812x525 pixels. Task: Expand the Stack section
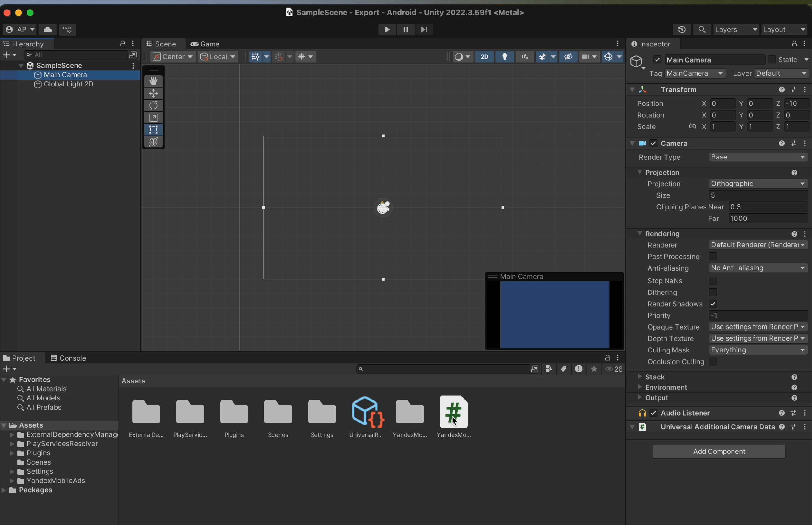pyautogui.click(x=640, y=376)
